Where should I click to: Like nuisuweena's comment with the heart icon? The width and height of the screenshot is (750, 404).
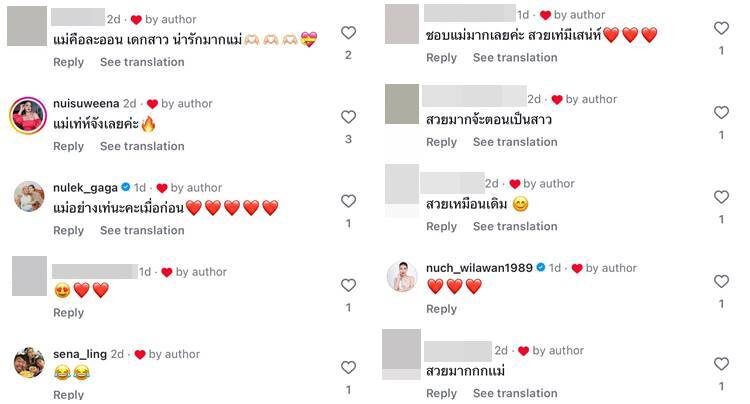348,117
